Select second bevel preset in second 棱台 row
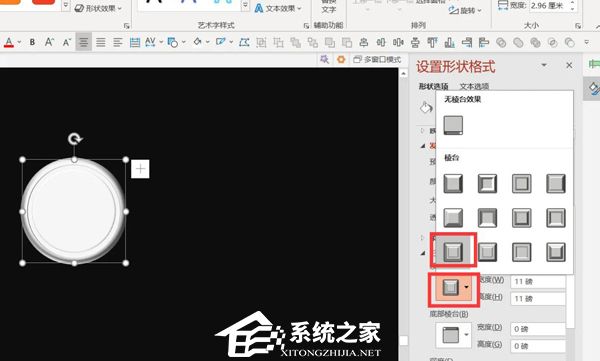Screen dimensions: 600x361 (487, 218)
